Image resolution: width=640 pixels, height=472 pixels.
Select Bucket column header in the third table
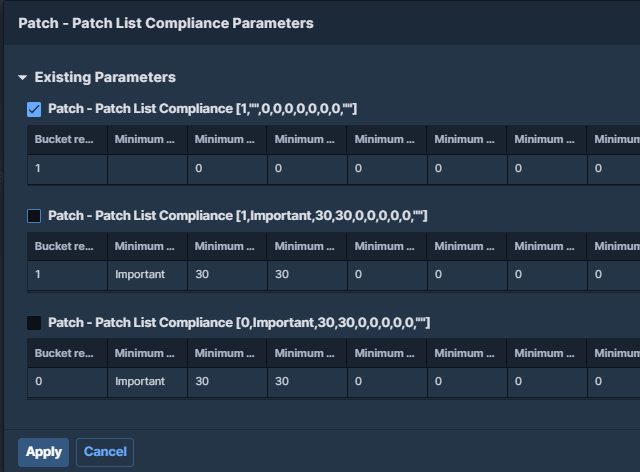(66, 353)
